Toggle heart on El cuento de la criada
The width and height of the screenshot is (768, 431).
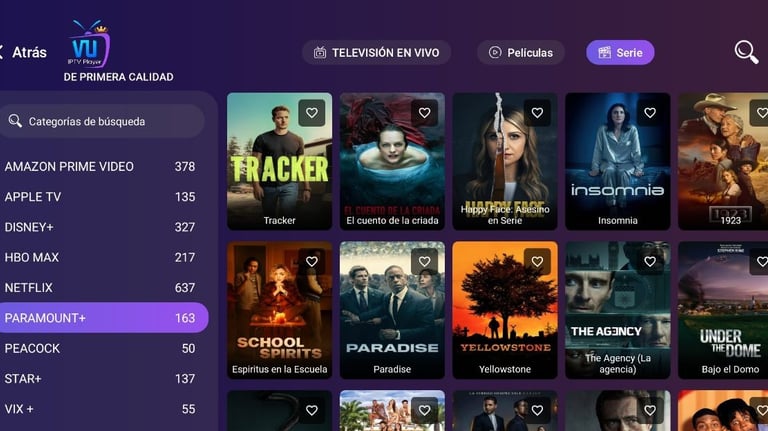tap(424, 113)
